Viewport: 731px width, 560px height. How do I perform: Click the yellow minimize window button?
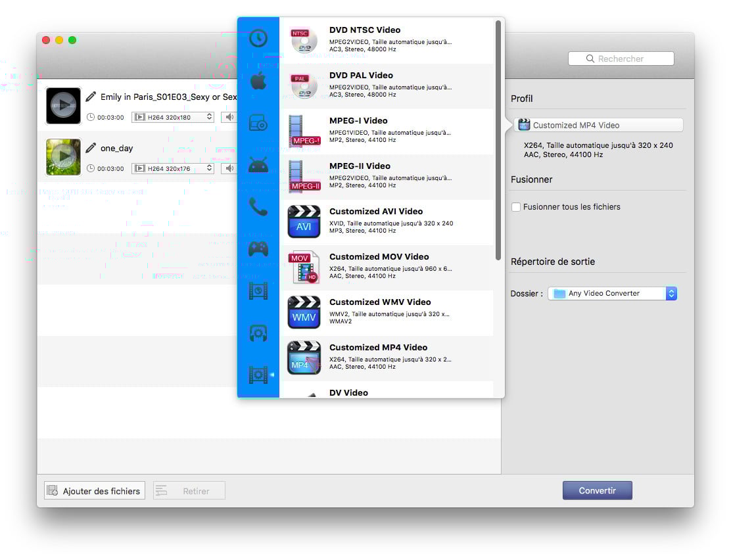(59, 40)
